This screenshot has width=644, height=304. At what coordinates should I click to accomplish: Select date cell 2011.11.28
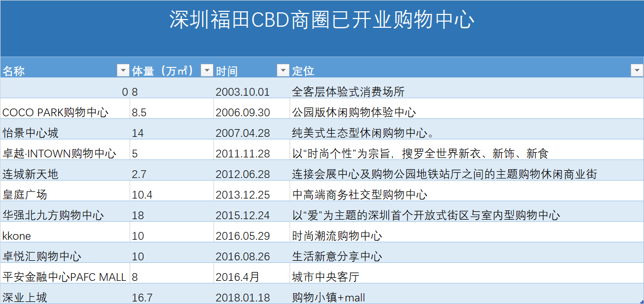[252, 150]
